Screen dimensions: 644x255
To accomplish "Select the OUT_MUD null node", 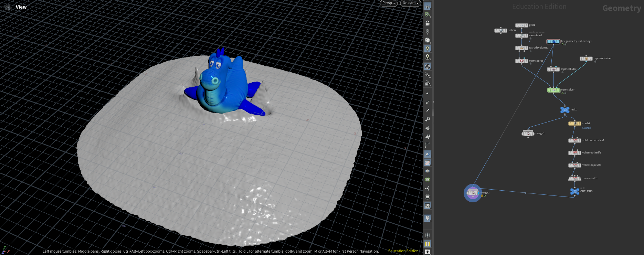I will coord(574,191).
